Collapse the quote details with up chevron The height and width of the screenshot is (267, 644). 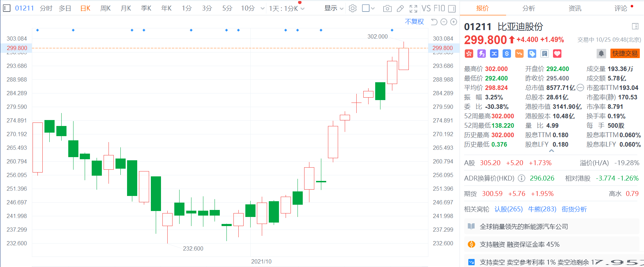[552, 151]
